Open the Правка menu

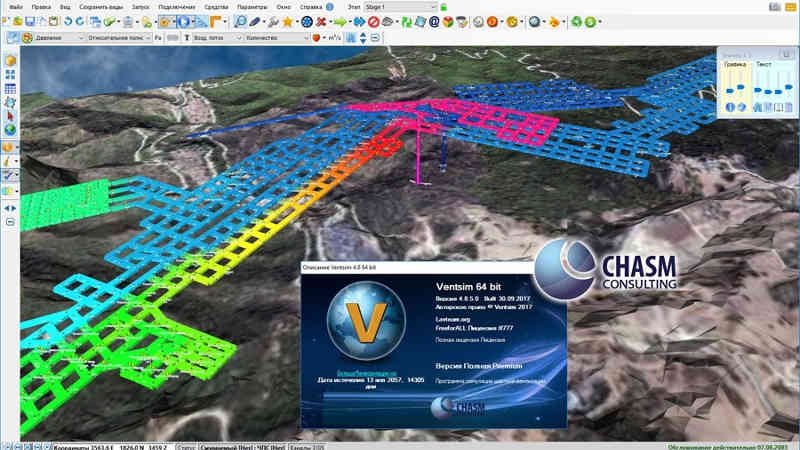tap(41, 7)
